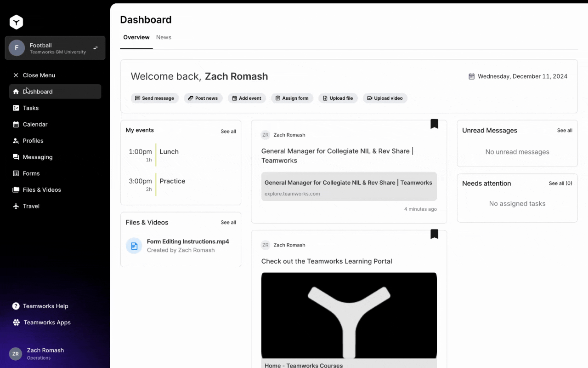Switch to the News tab

click(x=164, y=37)
